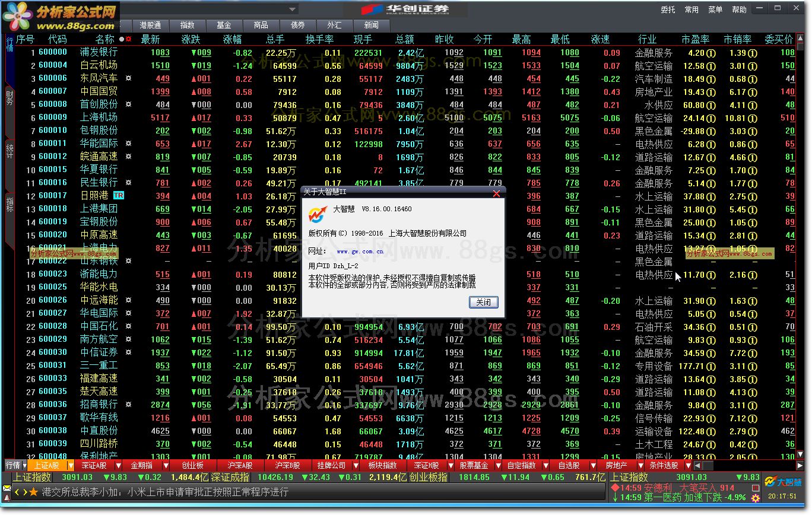
Task: Sort by the 涨幅 column header
Action: (x=233, y=39)
